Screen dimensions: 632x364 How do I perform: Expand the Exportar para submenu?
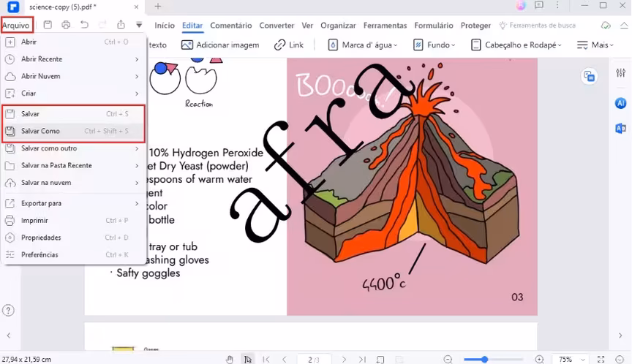[73, 203]
